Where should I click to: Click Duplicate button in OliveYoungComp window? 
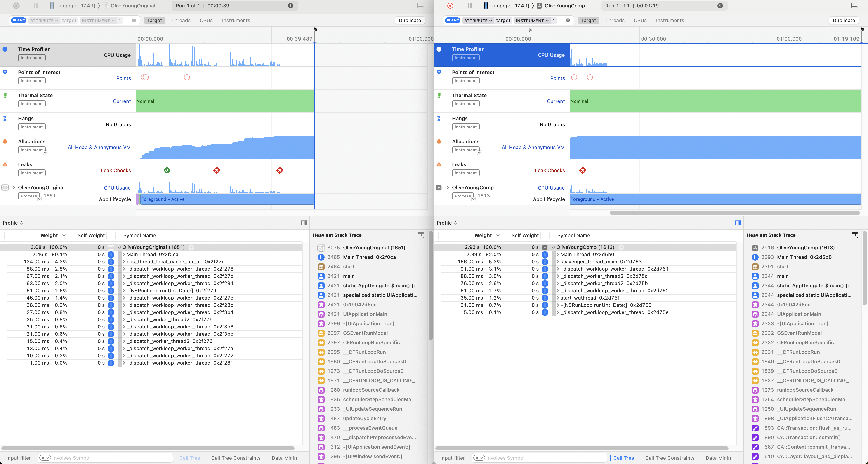point(844,20)
